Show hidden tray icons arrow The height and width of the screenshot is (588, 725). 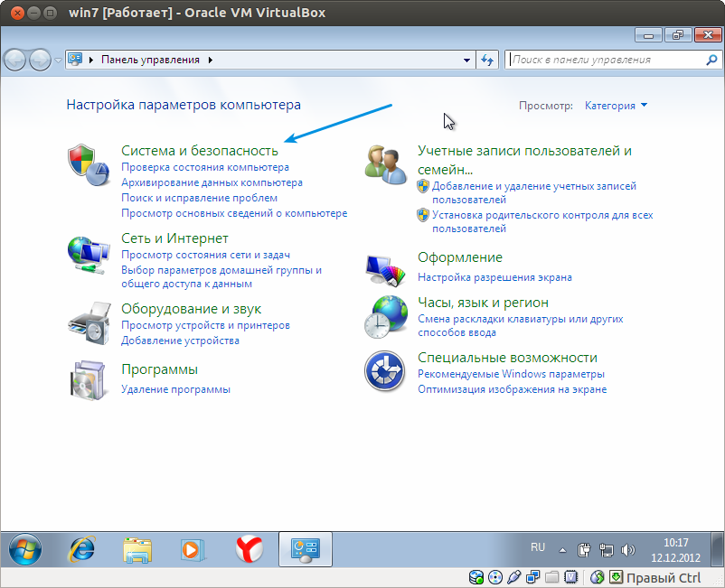(562, 550)
